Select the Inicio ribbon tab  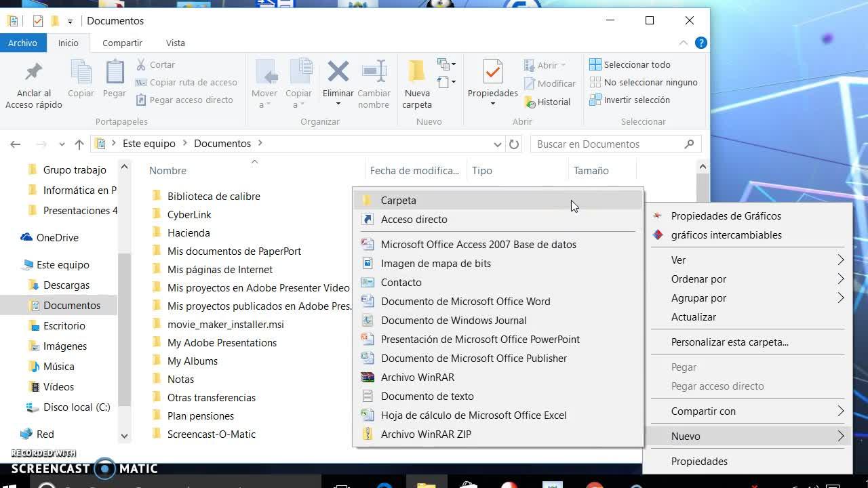pos(68,43)
